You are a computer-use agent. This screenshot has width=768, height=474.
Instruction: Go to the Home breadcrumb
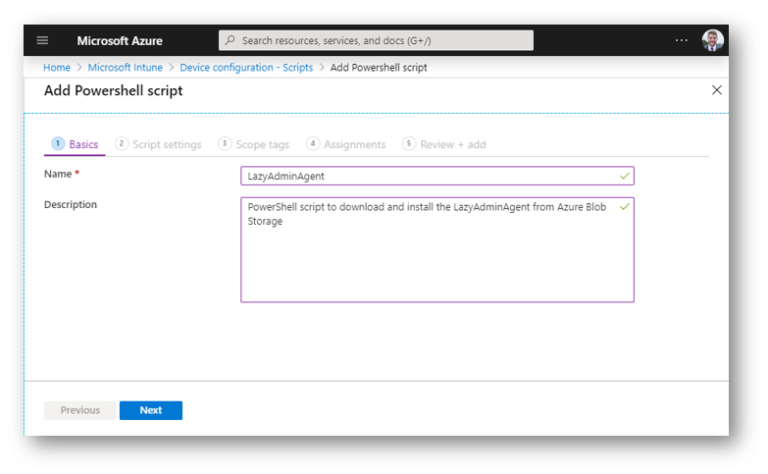tap(57, 68)
